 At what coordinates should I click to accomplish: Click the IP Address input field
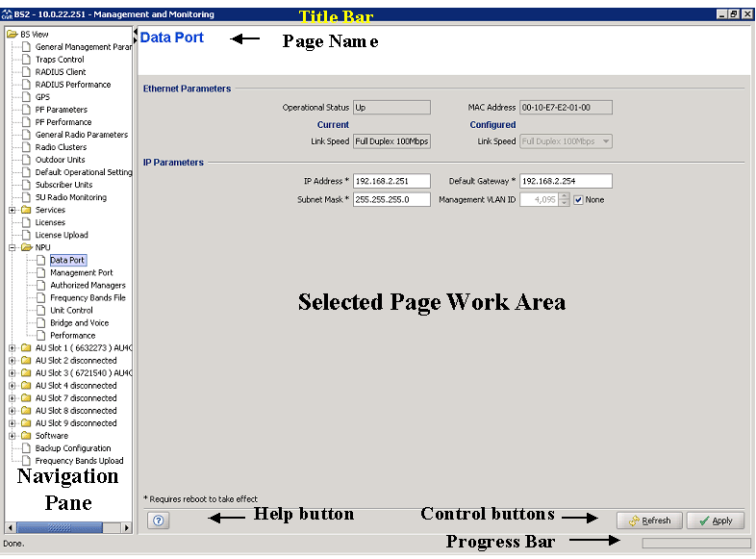[x=391, y=181]
